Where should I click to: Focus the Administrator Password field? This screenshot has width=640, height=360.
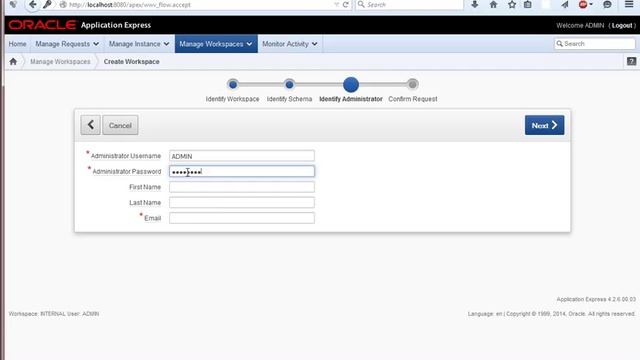point(242,171)
